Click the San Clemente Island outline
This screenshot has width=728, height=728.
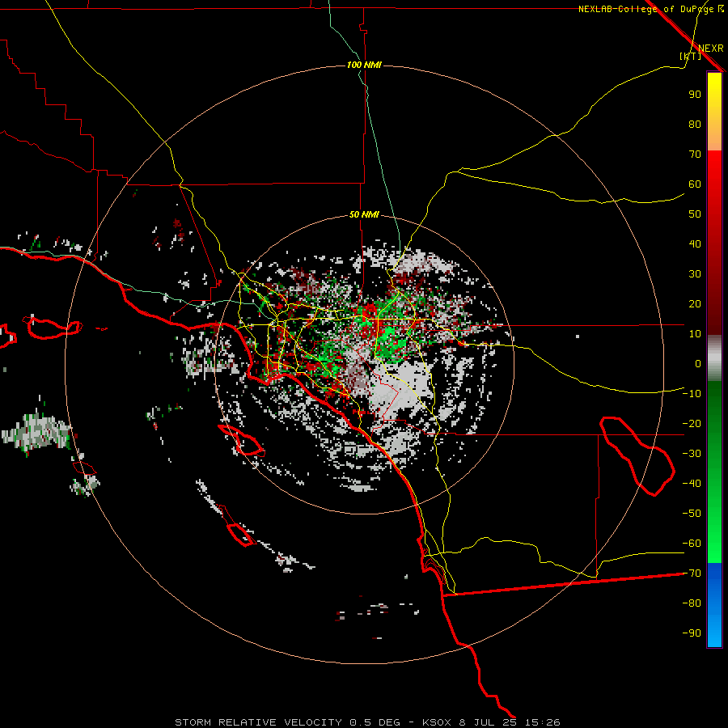point(241,535)
